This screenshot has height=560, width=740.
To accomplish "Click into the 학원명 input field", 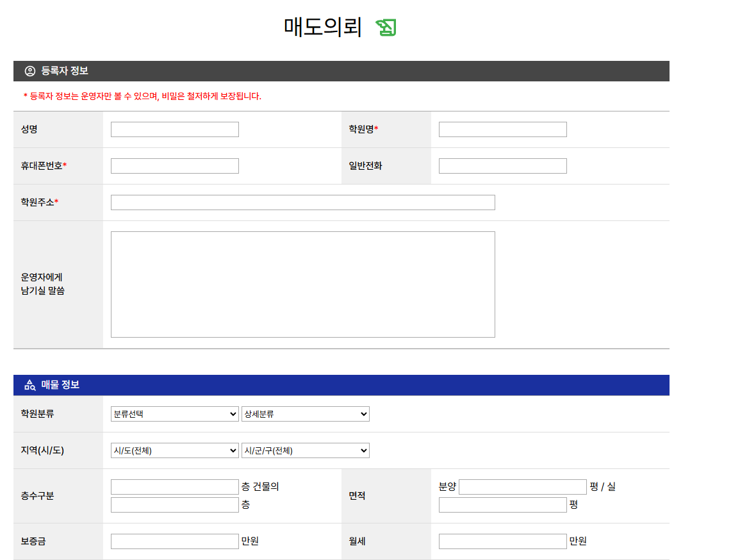I will 502,129.
